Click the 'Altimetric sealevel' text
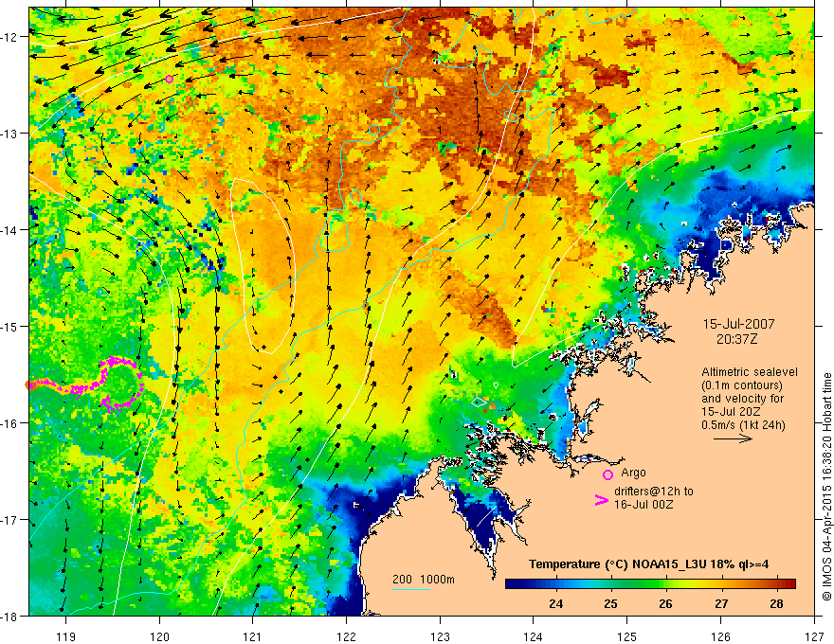The height and width of the screenshot is (644, 834). [x=750, y=372]
